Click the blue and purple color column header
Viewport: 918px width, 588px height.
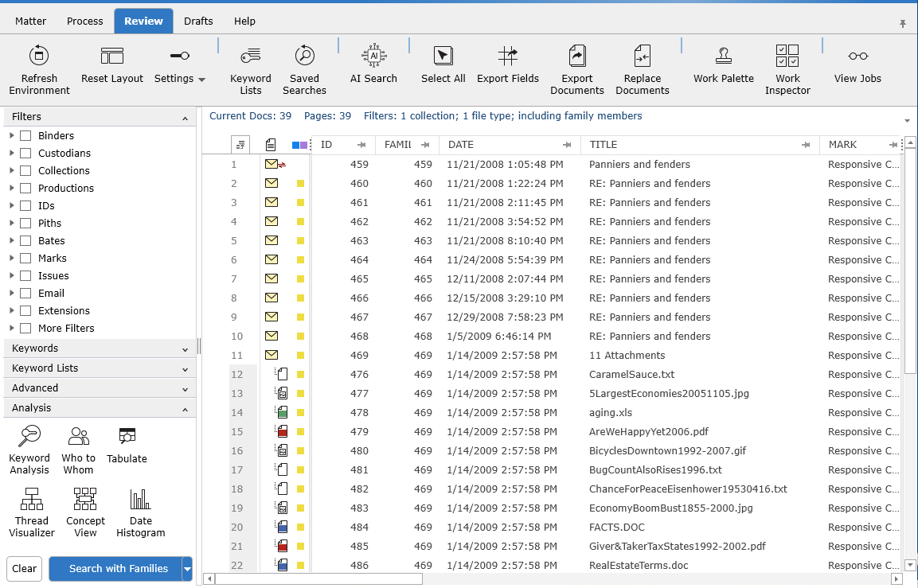coord(299,145)
